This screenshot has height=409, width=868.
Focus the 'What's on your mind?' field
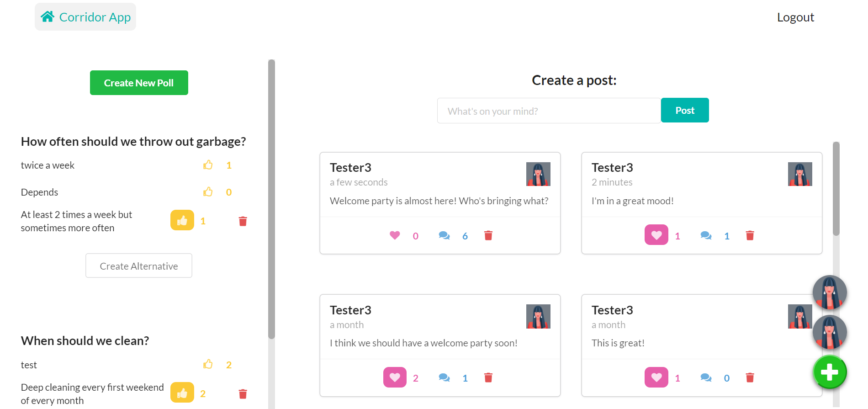tap(549, 111)
